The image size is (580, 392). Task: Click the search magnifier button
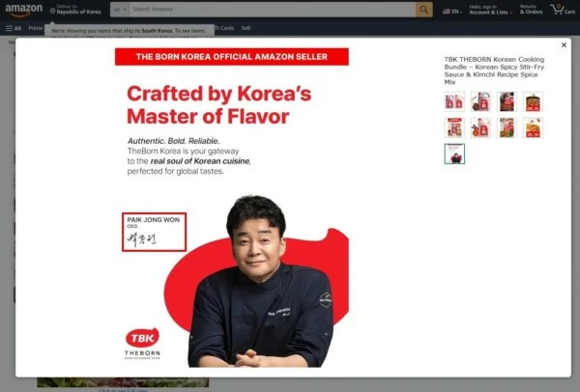[424, 10]
